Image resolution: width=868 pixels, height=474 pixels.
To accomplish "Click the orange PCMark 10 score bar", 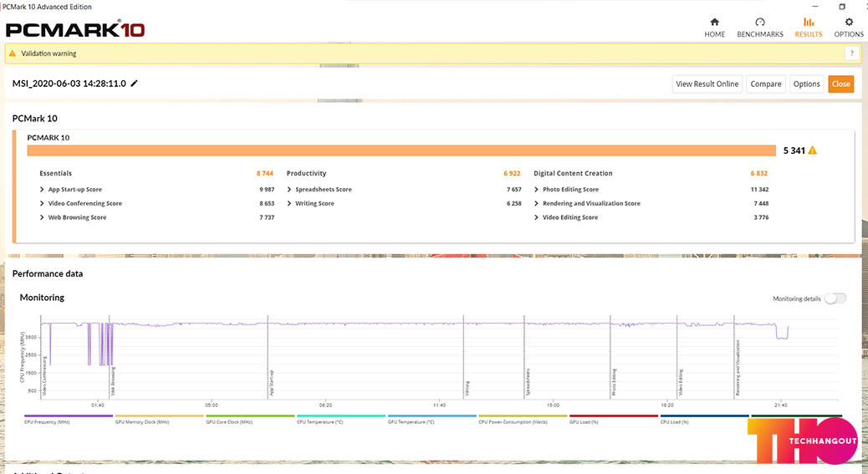I will pyautogui.click(x=401, y=150).
